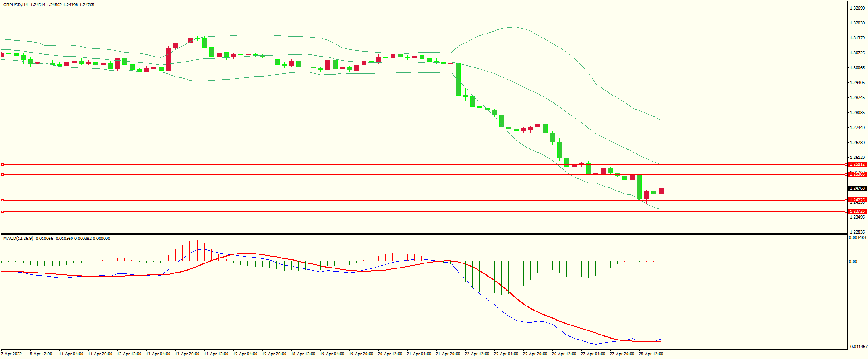Screen dimensions: 868x359
Task: Select the 1.23726 horizontal line price label
Action: 857,211
